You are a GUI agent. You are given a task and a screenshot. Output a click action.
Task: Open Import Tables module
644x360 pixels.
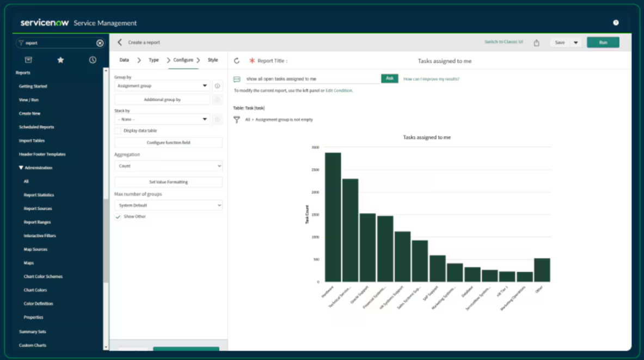tap(32, 141)
